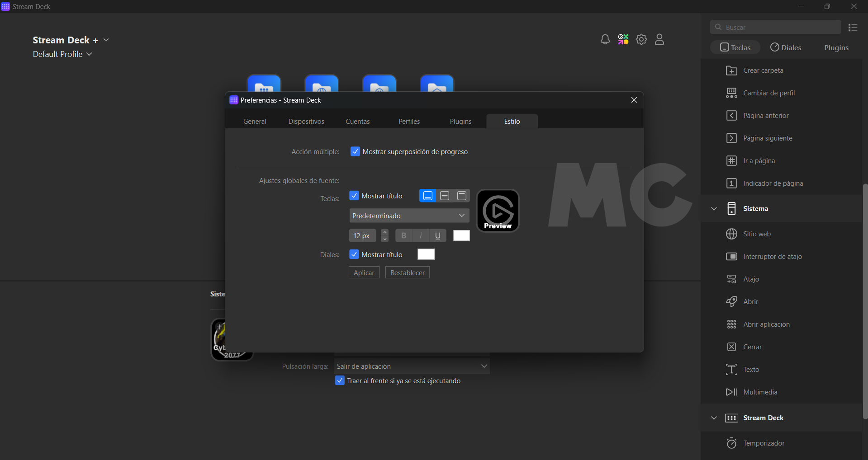This screenshot has width=868, height=460.
Task: Toggle Mostrar título checkbox for Teclas
Action: pos(354,196)
